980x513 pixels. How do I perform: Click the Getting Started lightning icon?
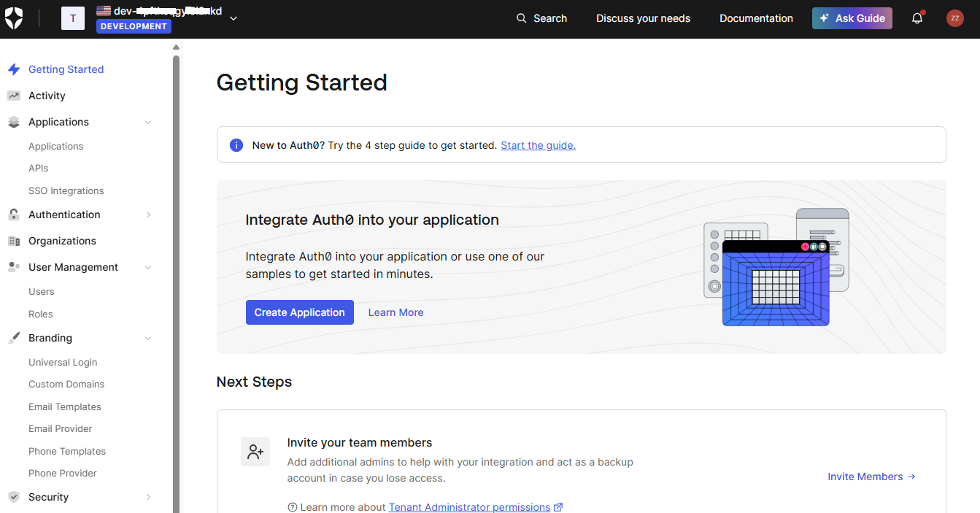click(14, 69)
